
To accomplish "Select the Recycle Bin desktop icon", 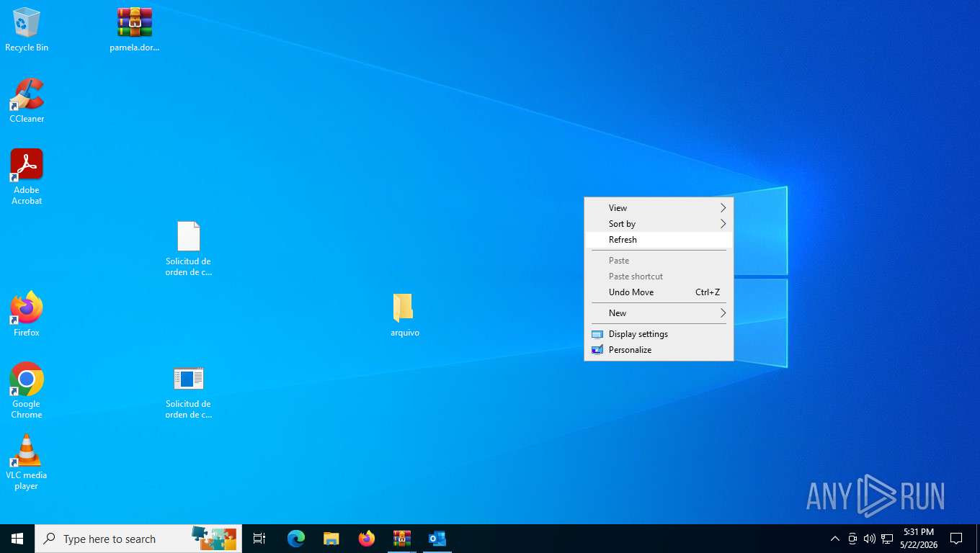I will (x=27, y=30).
